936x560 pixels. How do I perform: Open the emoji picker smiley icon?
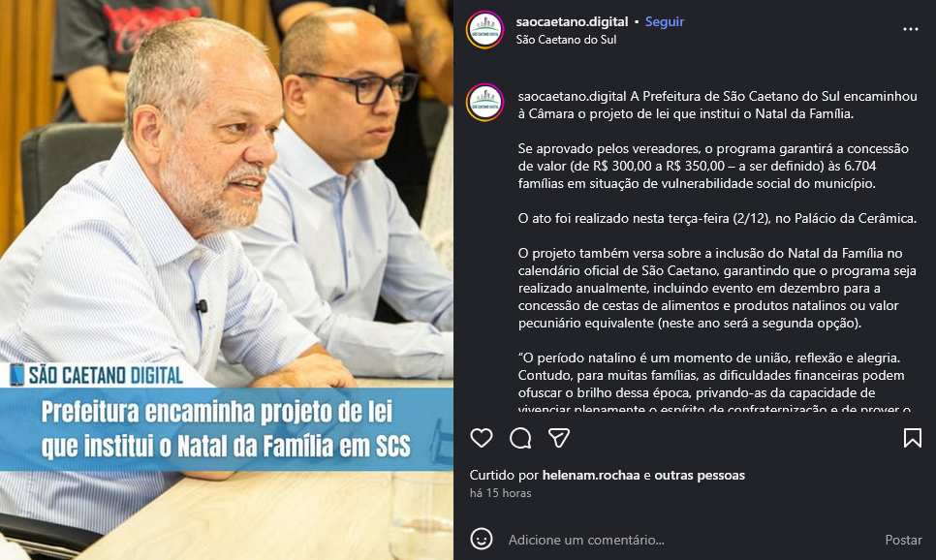tap(482, 539)
